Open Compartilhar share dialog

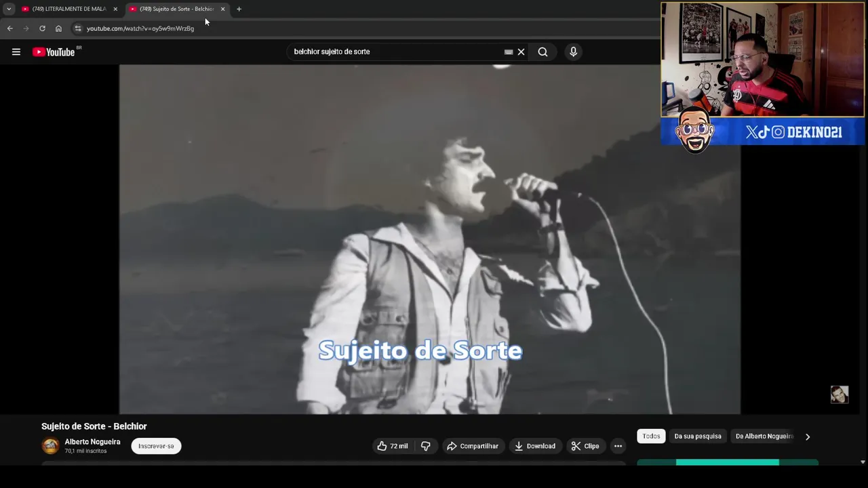(473, 446)
